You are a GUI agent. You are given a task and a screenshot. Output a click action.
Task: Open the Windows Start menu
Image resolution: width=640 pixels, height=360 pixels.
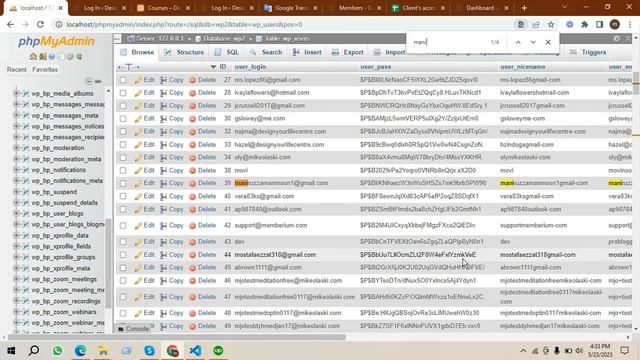tap(11, 351)
